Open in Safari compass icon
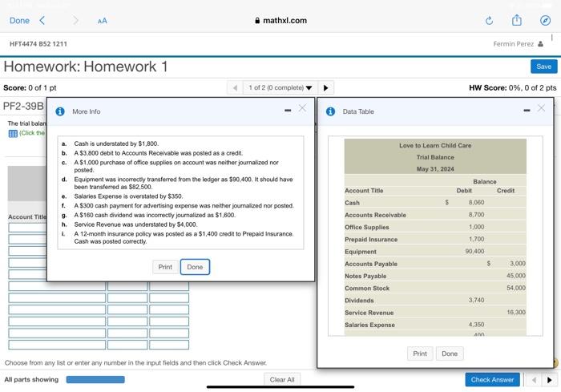The width and height of the screenshot is (561, 392). point(545,20)
